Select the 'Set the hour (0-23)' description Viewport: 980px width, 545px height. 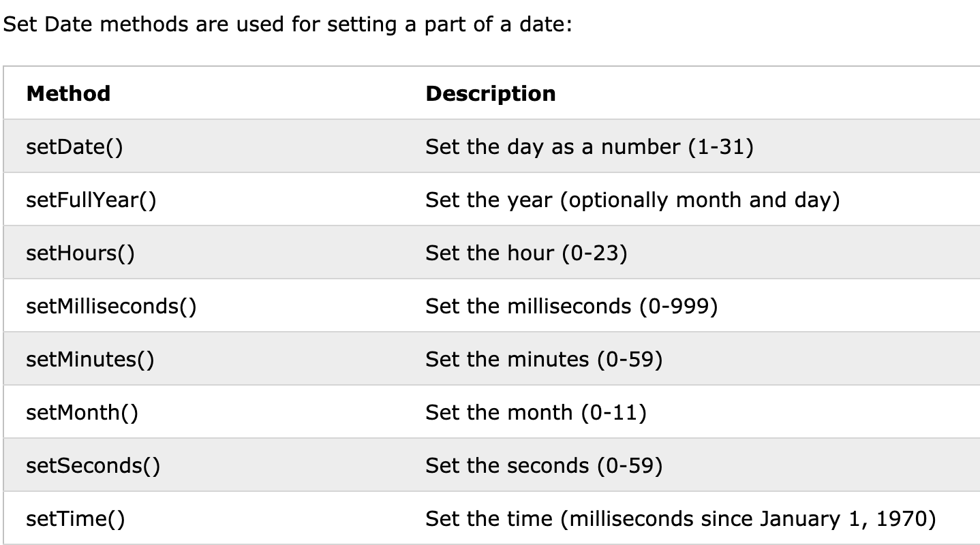[526, 253]
